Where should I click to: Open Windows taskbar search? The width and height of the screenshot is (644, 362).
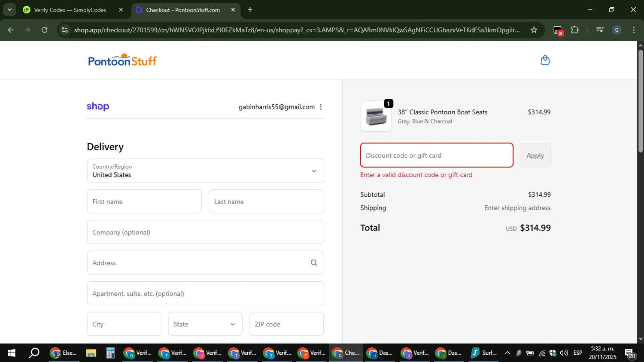tap(34, 353)
